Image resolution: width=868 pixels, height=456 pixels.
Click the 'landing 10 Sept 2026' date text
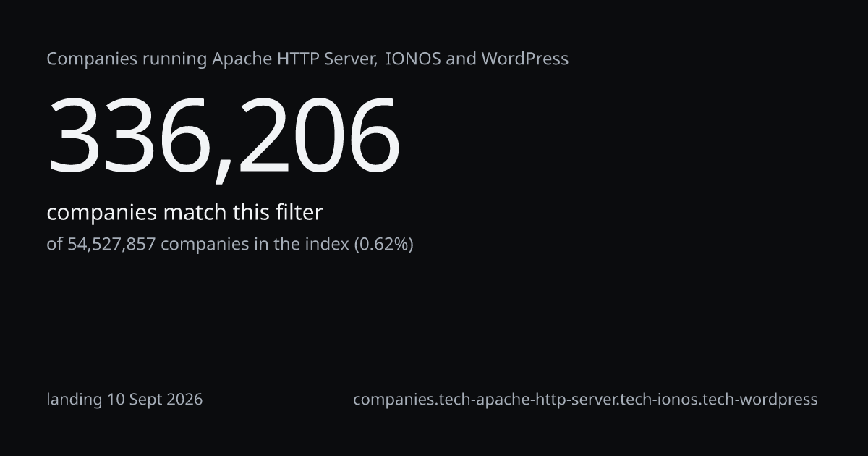click(124, 400)
